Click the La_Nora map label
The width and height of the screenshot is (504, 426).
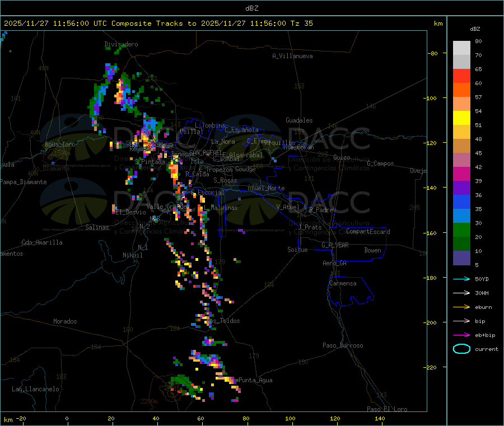click(x=223, y=142)
